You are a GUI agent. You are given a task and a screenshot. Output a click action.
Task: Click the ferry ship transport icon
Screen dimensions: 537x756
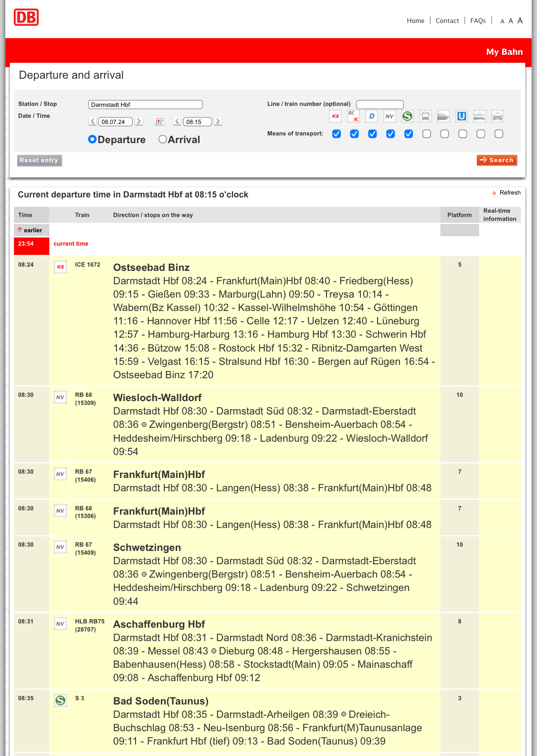pyautogui.click(x=443, y=116)
